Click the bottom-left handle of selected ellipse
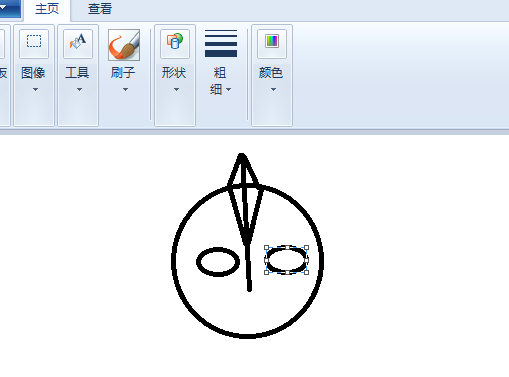This screenshot has width=509, height=377. point(266,272)
